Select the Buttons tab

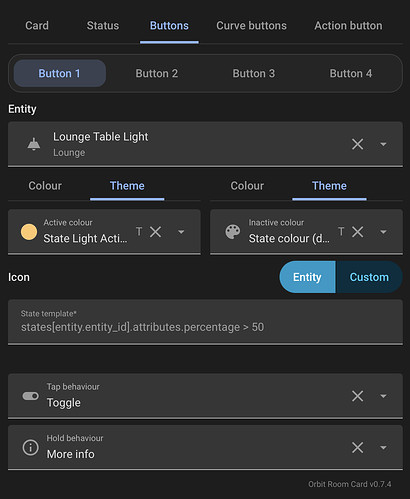tap(169, 26)
